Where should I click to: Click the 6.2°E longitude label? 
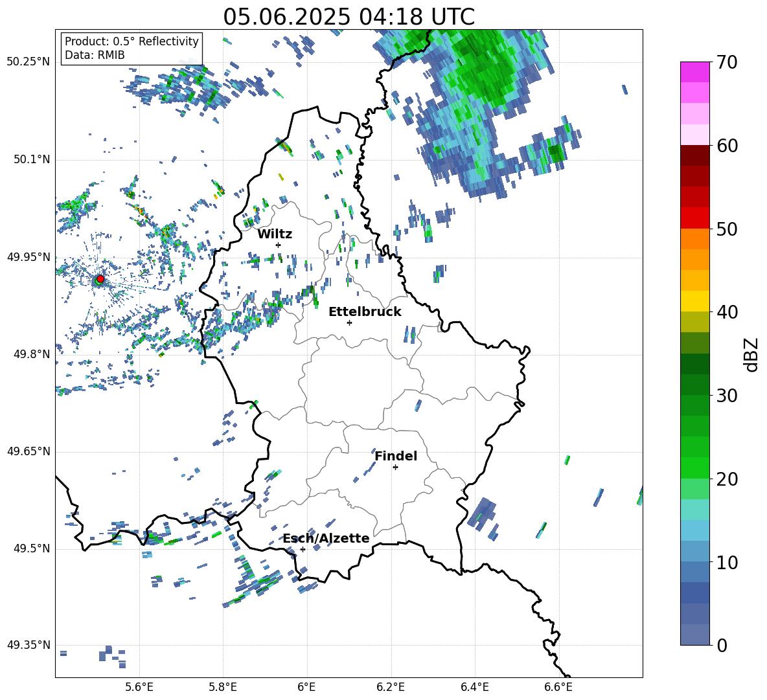pyautogui.click(x=391, y=687)
